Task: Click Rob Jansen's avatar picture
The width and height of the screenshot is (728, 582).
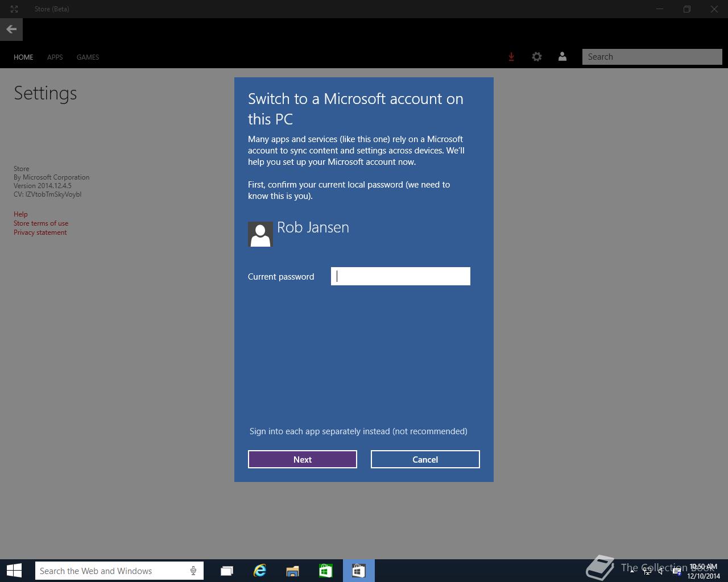Action: pos(260,234)
